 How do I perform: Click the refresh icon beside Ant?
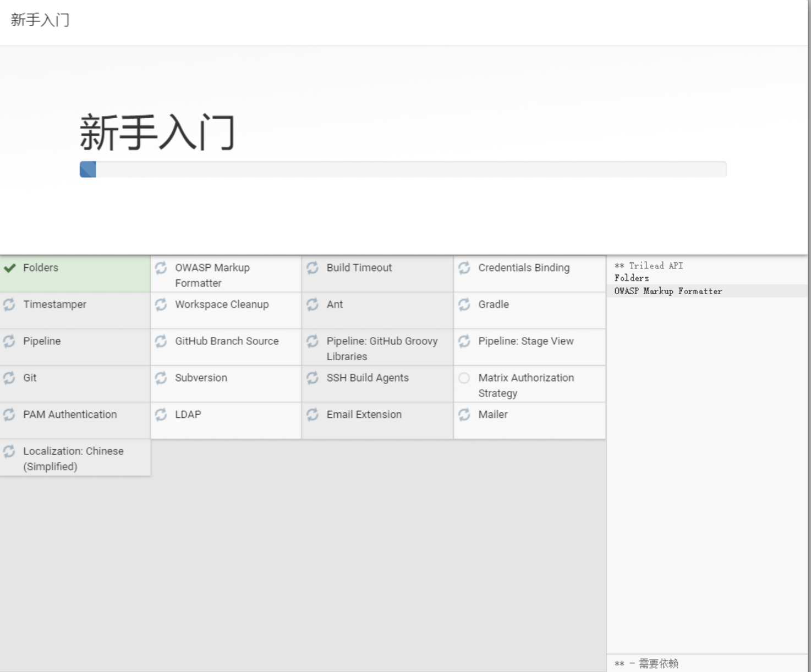pyautogui.click(x=313, y=305)
